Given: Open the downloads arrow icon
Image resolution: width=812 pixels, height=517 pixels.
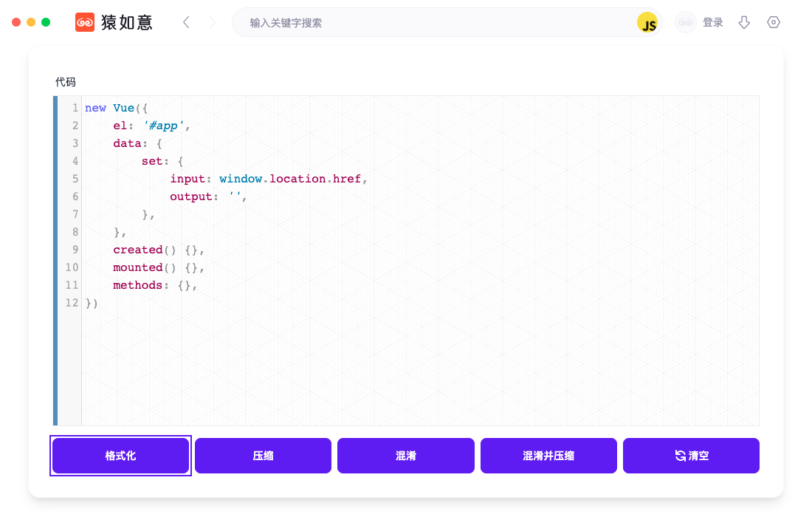Looking at the screenshot, I should pyautogui.click(x=744, y=22).
